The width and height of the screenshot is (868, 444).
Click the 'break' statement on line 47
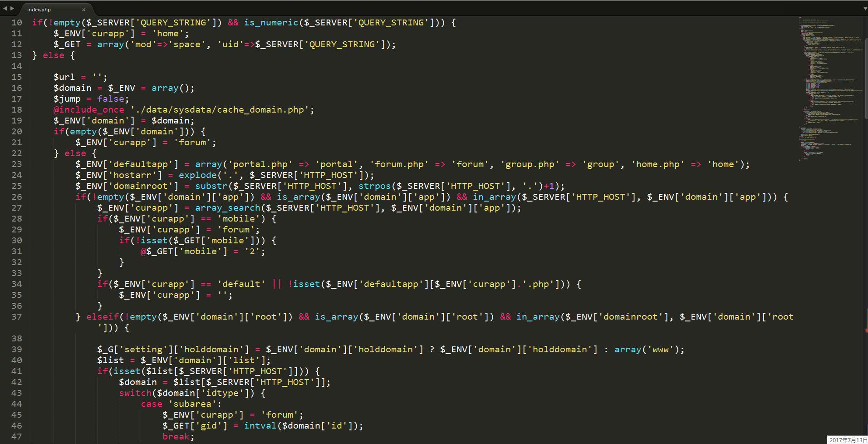[176, 437]
